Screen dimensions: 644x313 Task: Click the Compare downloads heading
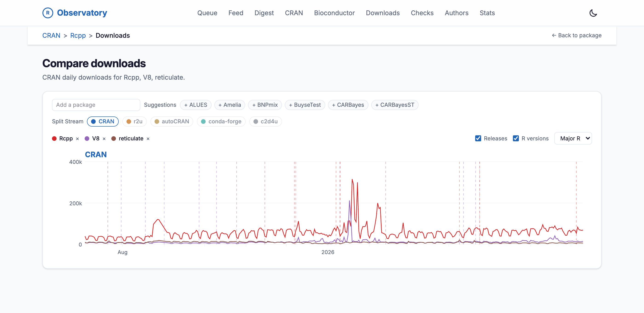(x=94, y=63)
